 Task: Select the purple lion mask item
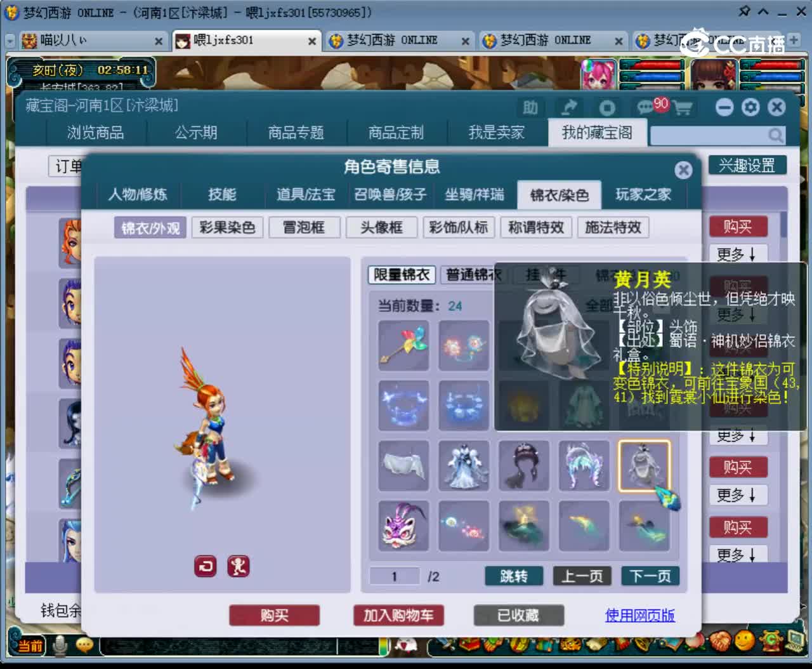(x=403, y=526)
